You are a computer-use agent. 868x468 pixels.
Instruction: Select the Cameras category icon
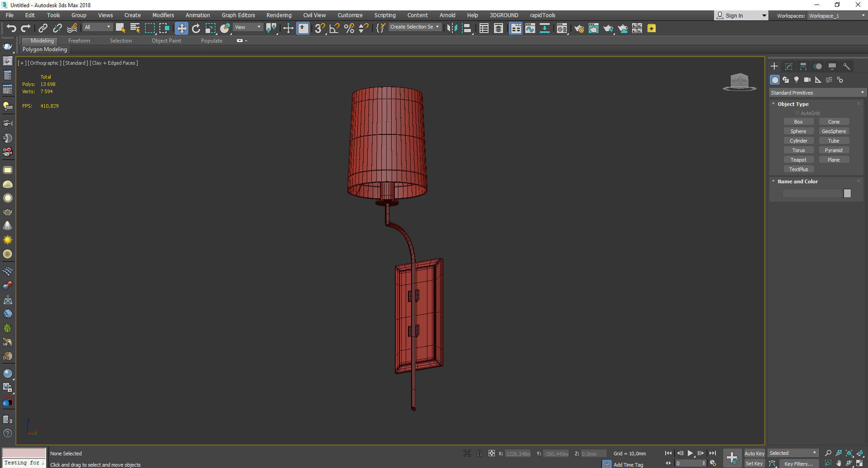(807, 80)
